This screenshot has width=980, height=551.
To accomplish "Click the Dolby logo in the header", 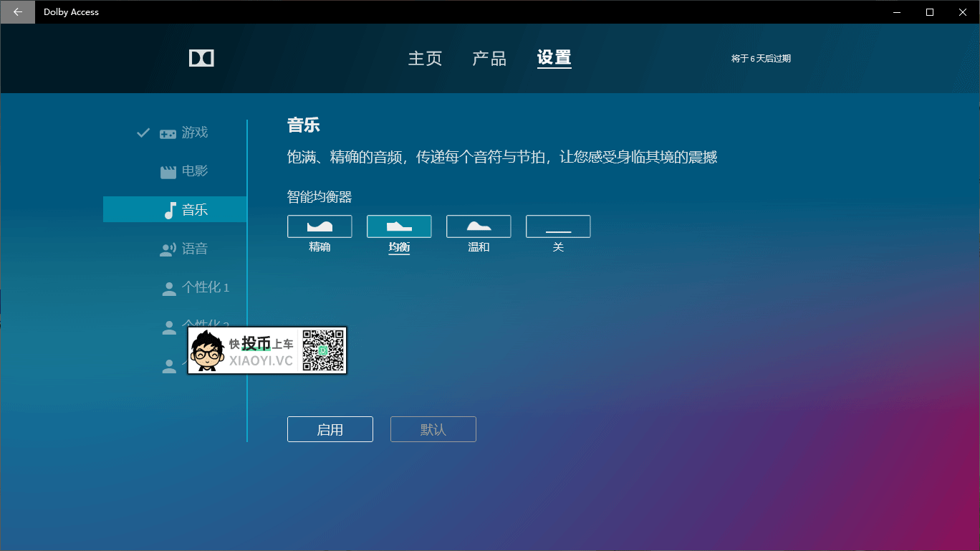I will (x=201, y=58).
